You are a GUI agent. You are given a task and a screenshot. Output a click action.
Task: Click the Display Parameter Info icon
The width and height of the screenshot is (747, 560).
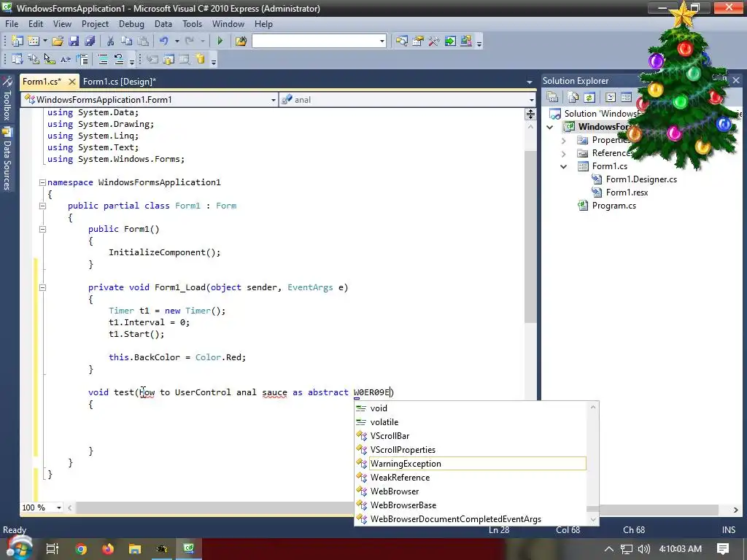click(x=34, y=60)
